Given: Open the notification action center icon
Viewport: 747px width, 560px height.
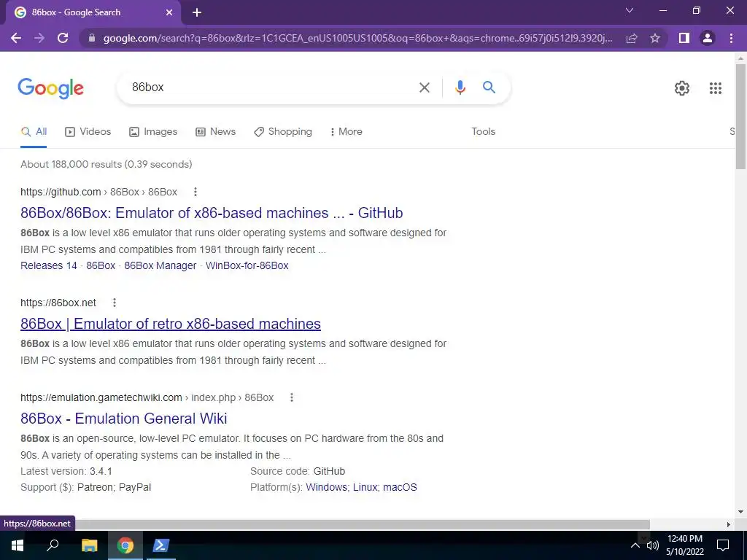Looking at the screenshot, I should click(723, 545).
